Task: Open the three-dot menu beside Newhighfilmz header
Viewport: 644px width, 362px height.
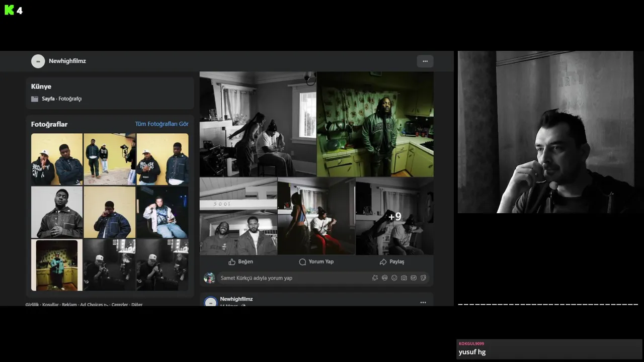Action: (x=425, y=61)
